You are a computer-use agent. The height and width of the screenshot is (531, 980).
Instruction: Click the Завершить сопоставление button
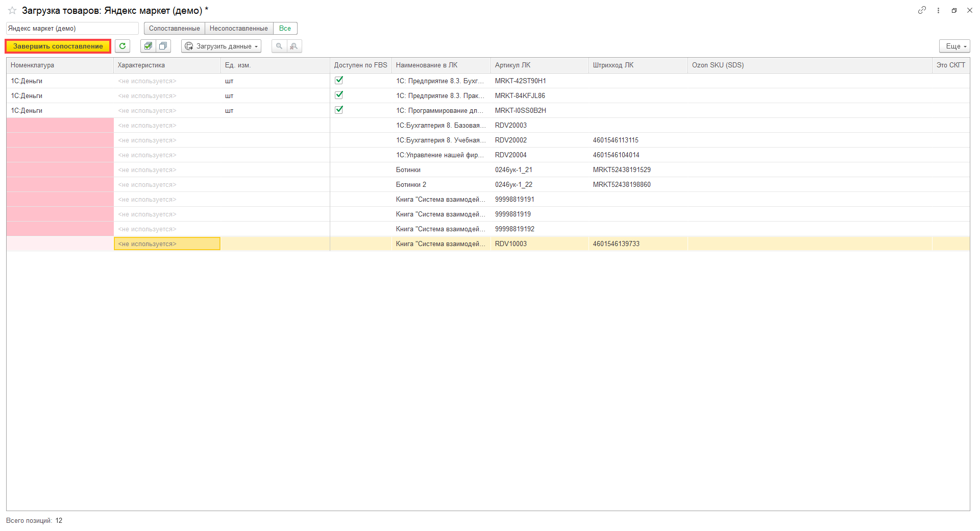tap(58, 46)
